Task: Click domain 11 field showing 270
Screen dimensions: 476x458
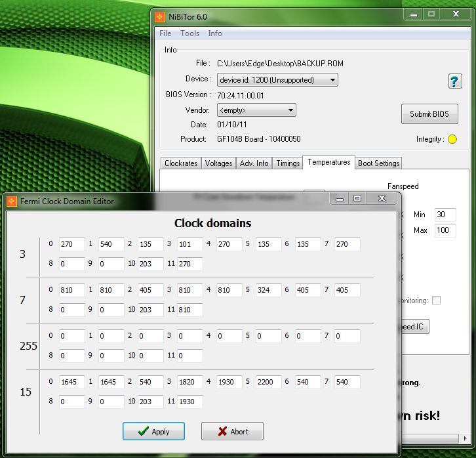Action: 189,264
